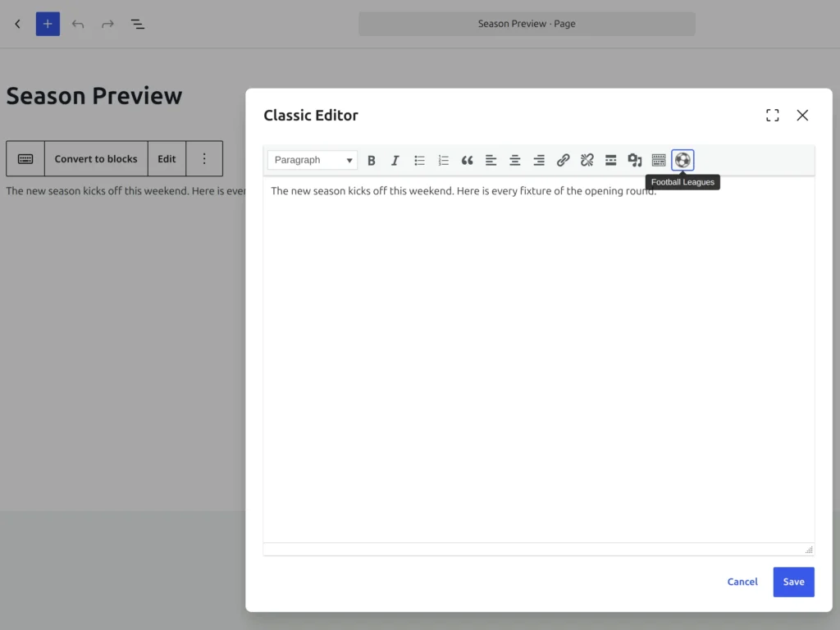The image size is (840, 630).
Task: Click the back arrow in top bar
Action: [x=18, y=24]
